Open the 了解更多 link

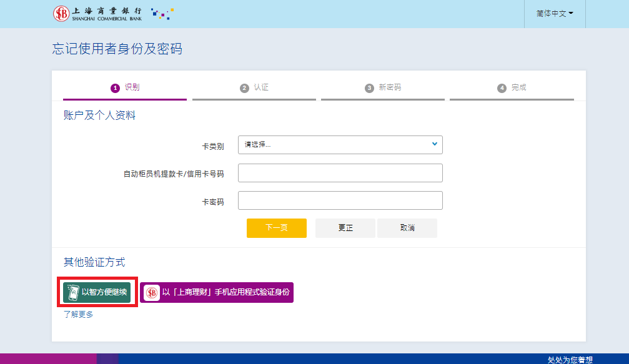tap(79, 315)
